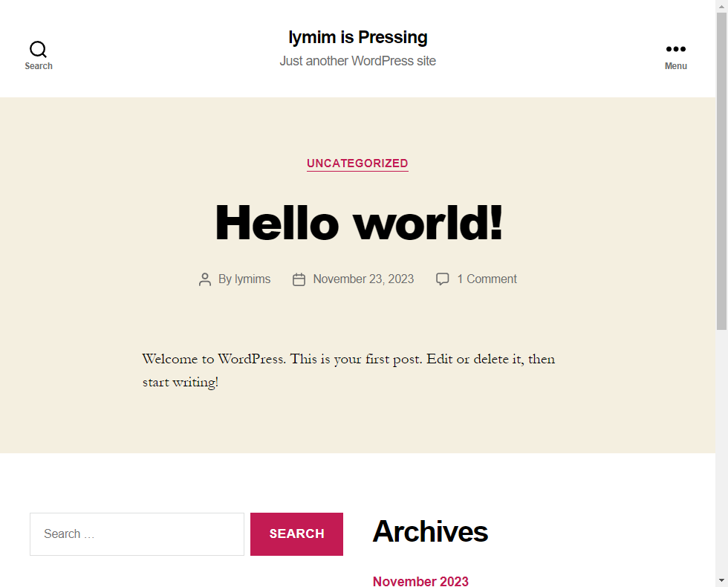Click the comment bubble icon
This screenshot has height=587, width=728.
pos(443,279)
